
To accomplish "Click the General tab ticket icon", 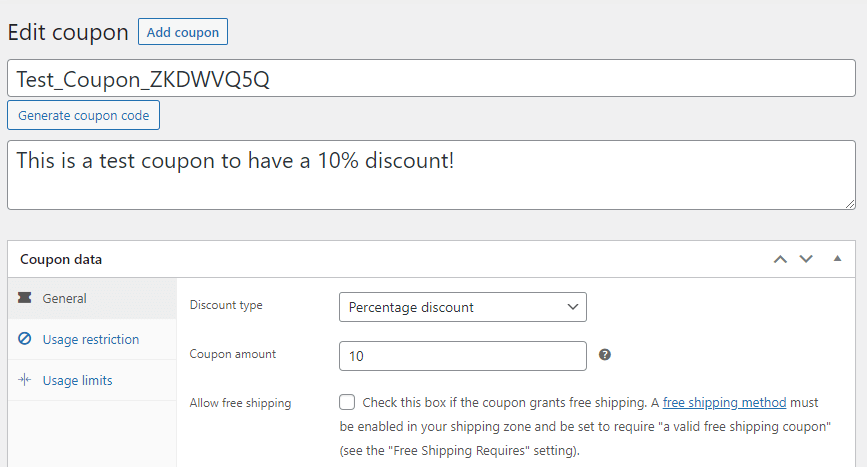I will pos(25,298).
